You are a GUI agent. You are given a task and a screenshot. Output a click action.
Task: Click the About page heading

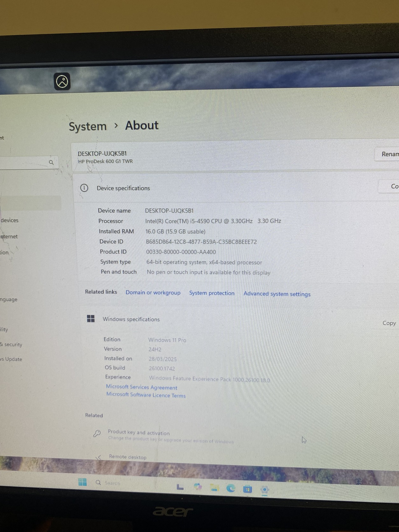point(142,125)
